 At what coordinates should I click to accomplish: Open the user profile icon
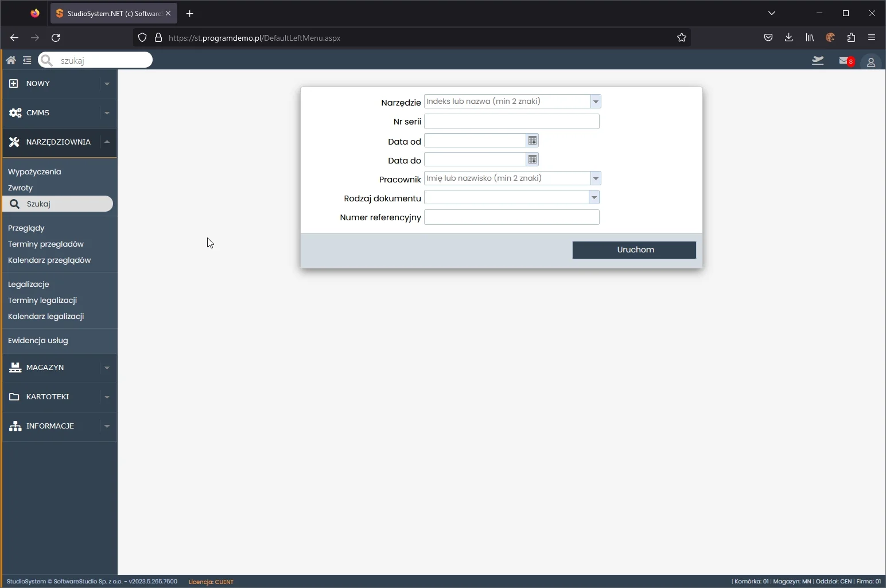pos(871,62)
